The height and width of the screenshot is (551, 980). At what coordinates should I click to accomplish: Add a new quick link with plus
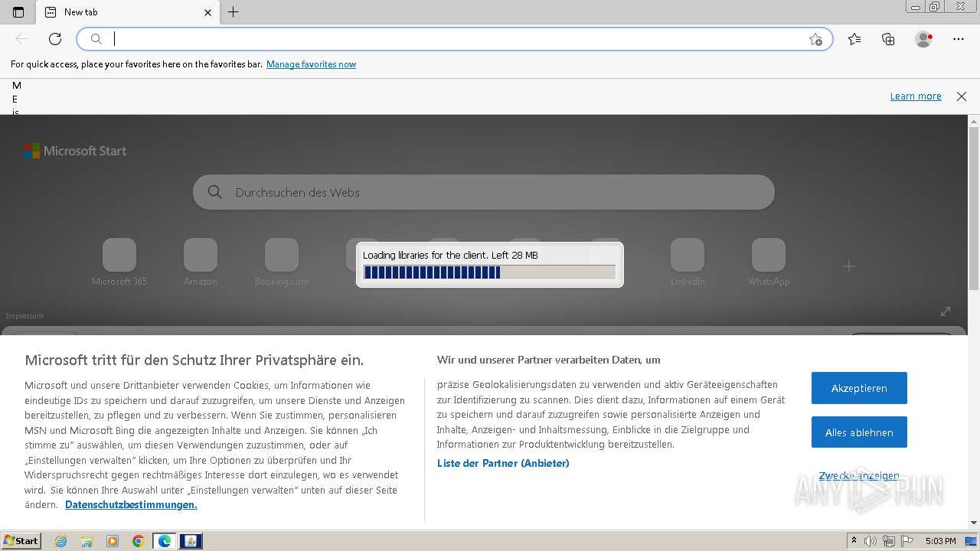pyautogui.click(x=849, y=266)
